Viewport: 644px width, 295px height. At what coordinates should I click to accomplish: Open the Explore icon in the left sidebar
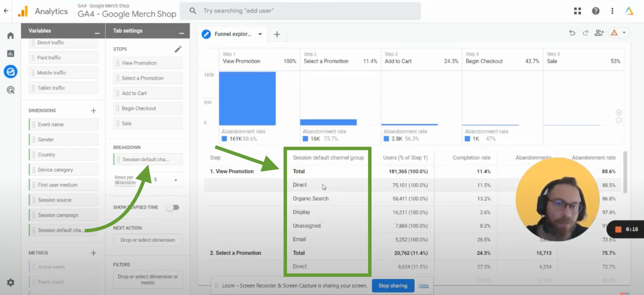coord(11,72)
